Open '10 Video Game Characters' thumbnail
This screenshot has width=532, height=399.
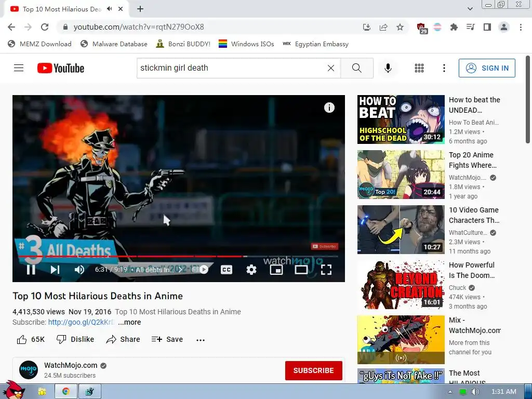point(401,229)
